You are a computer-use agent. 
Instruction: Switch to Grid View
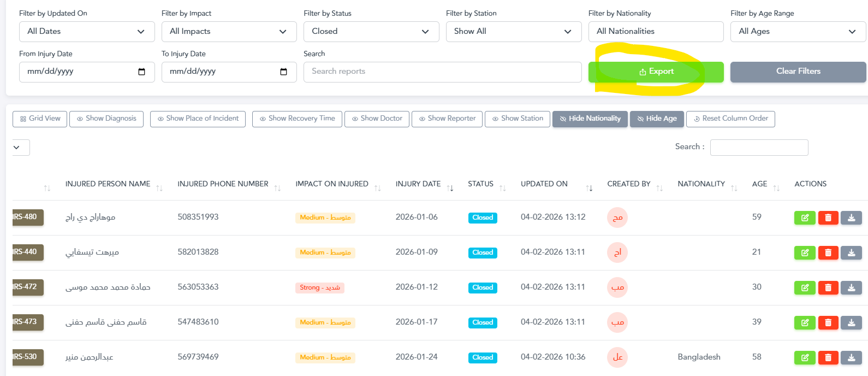[40, 119]
